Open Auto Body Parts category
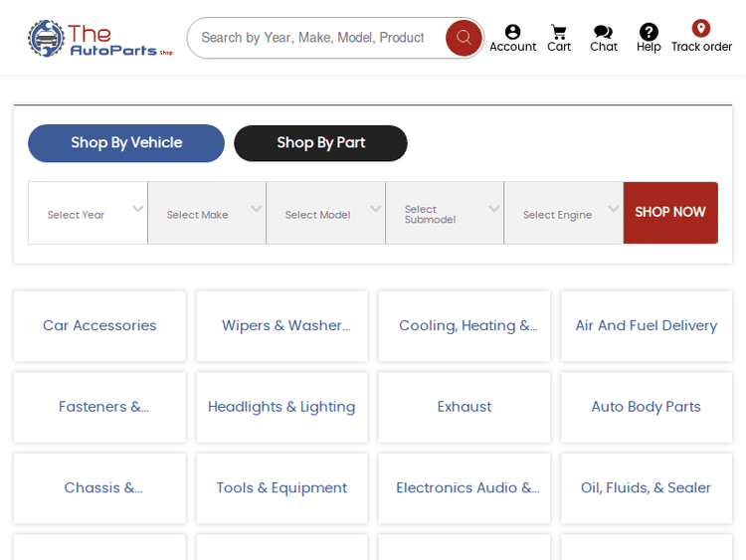 click(x=647, y=407)
